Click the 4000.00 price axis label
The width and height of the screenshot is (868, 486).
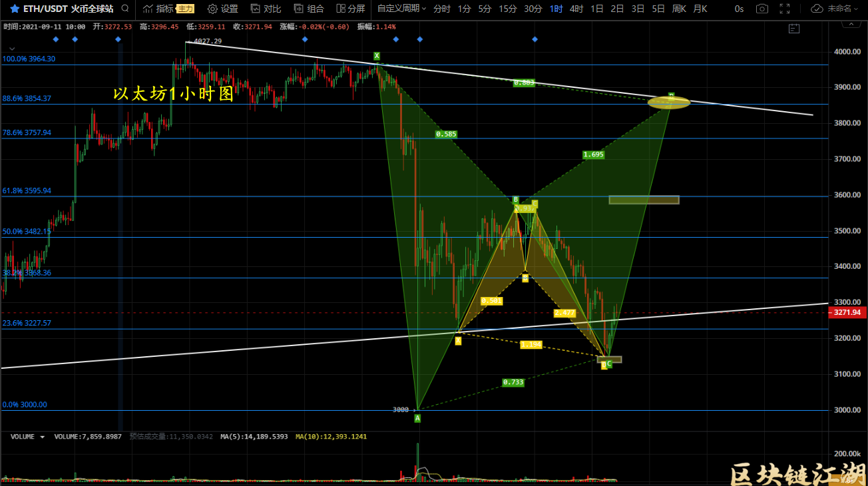pyautogui.click(x=846, y=52)
